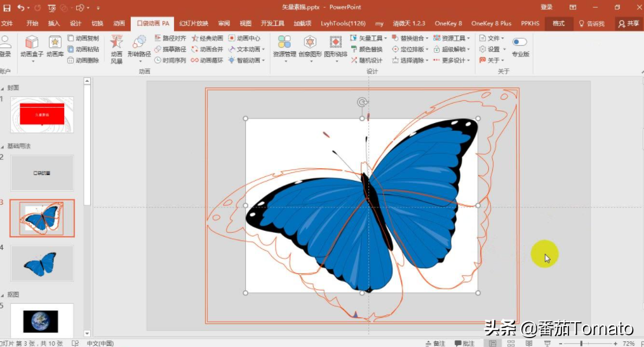Open Ribbon Display Options in title bar
The height and width of the screenshot is (347, 644).
573,8
